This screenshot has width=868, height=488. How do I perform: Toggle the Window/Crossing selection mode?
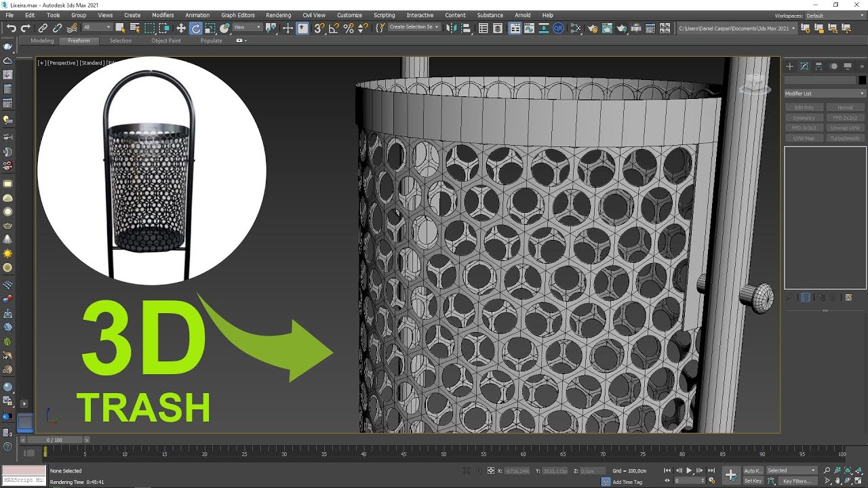[x=164, y=28]
